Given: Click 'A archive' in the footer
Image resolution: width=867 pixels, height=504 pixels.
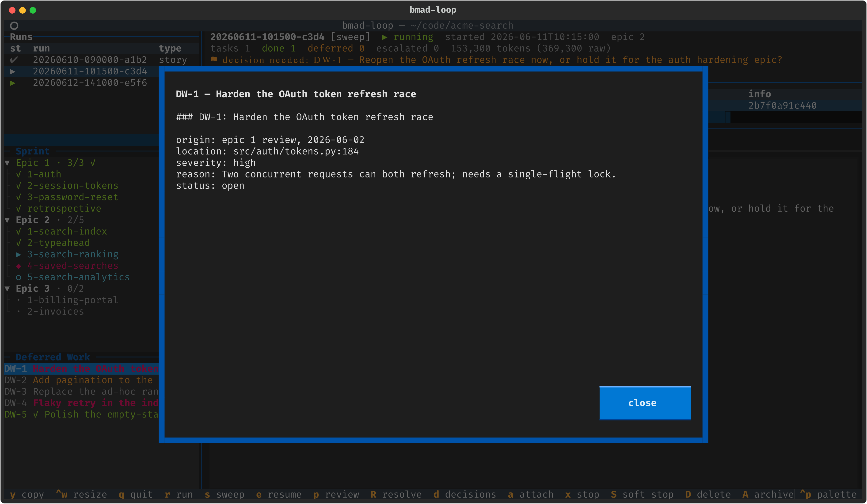Looking at the screenshot, I should pos(768,494).
